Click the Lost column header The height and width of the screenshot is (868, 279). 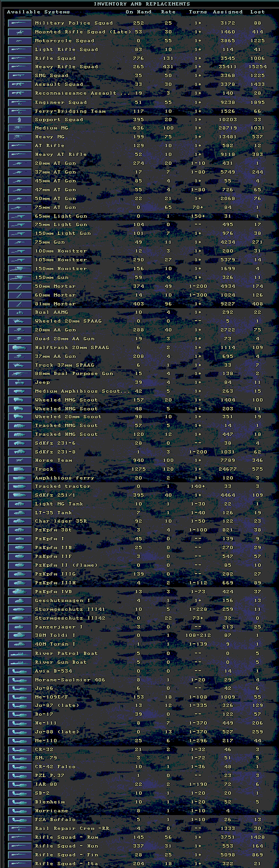(258, 12)
